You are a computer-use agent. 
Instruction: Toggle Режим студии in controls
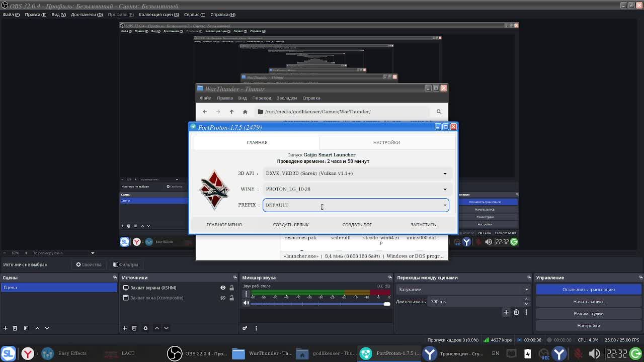[x=588, y=313]
